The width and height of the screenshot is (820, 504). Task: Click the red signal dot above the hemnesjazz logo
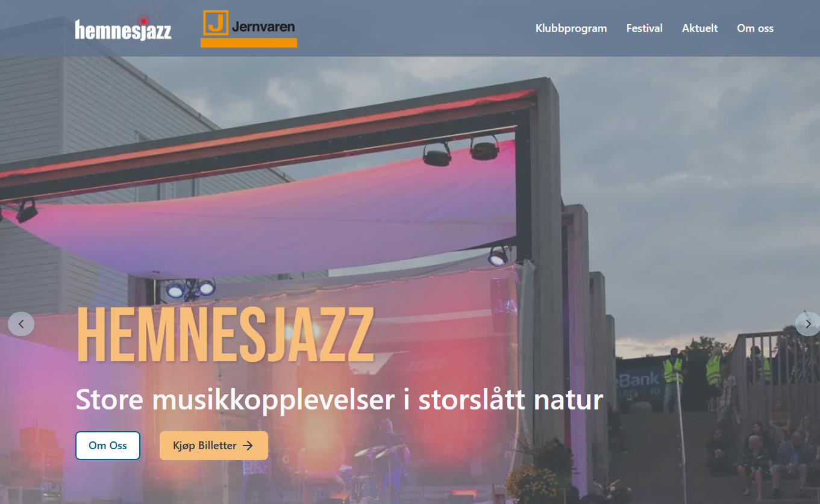(143, 20)
